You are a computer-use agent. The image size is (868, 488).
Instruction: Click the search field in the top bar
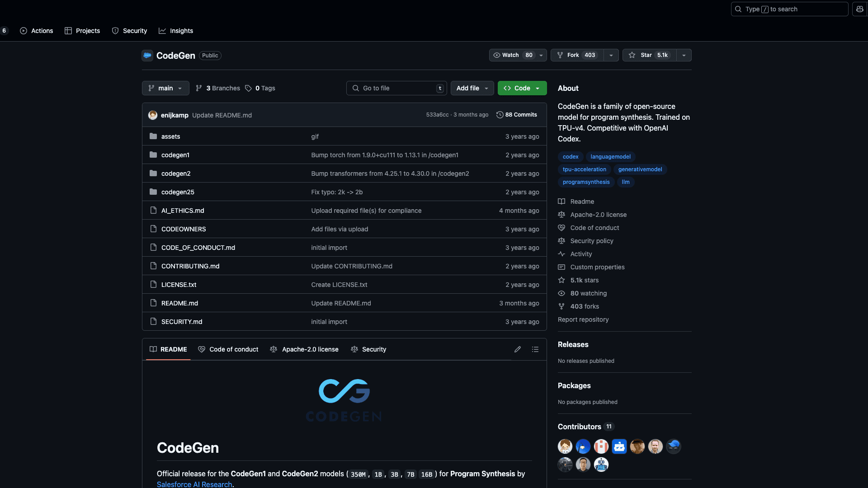(789, 9)
